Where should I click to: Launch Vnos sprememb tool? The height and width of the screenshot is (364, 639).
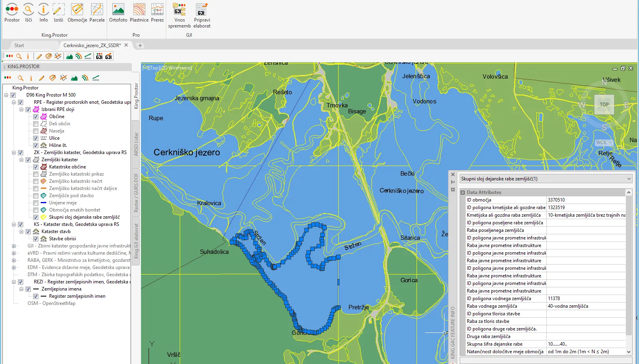(179, 10)
